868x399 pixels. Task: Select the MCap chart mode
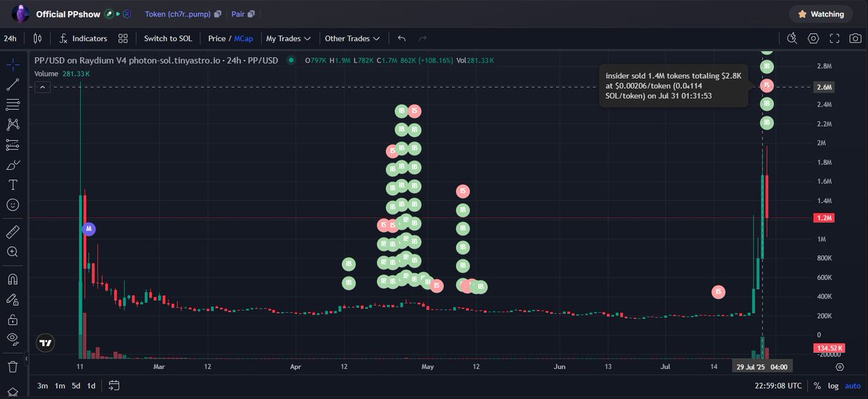[243, 38]
